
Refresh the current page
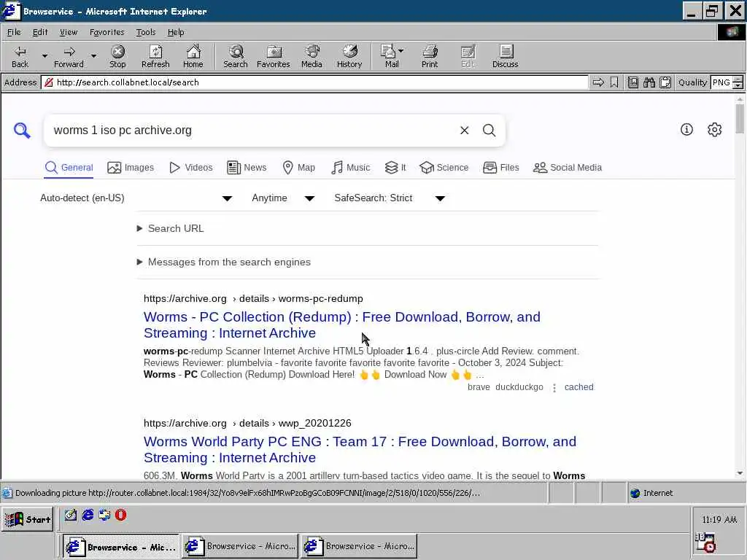[x=155, y=57]
